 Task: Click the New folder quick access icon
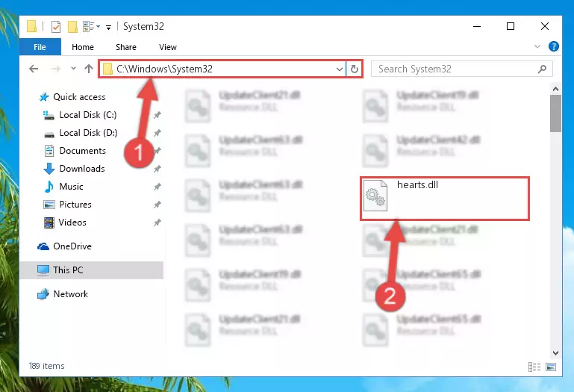click(72, 26)
